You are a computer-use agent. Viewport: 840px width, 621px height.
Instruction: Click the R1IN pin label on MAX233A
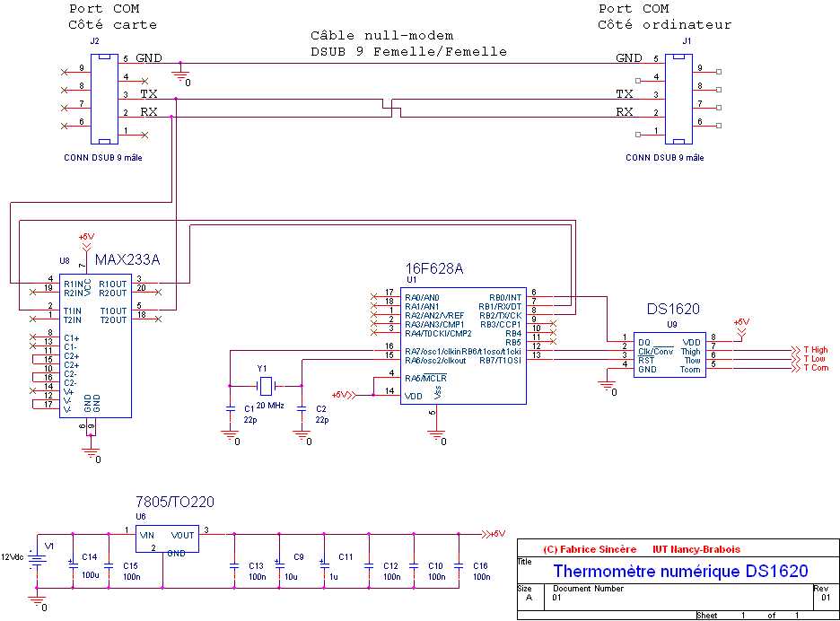coord(73,284)
